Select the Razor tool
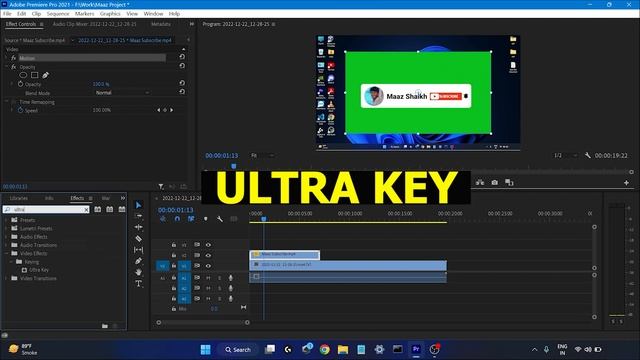The image size is (640, 360). 138,238
